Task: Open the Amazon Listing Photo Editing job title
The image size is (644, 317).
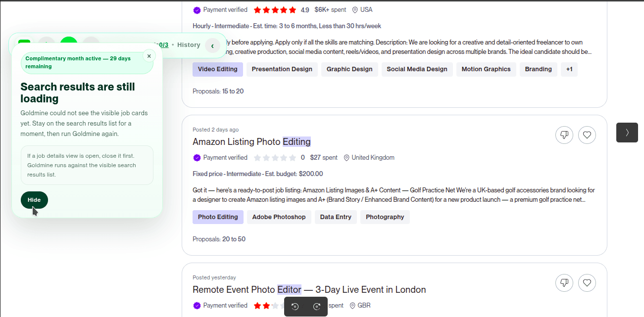Action: tap(251, 142)
